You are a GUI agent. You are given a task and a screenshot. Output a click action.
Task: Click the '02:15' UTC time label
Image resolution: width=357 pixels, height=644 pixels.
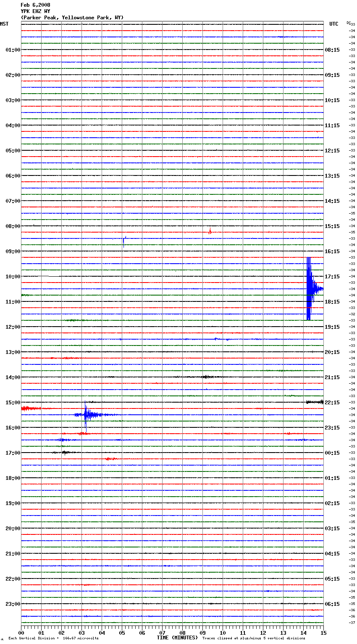(332, 503)
